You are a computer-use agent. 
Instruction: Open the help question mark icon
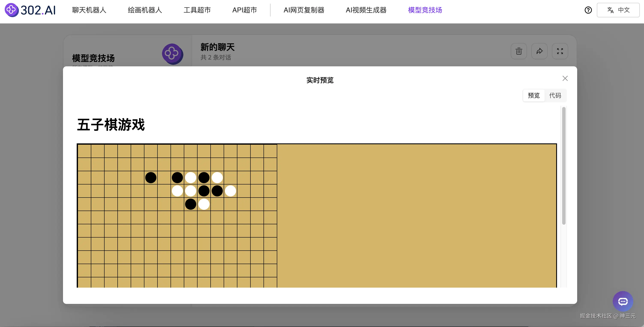[x=588, y=10]
